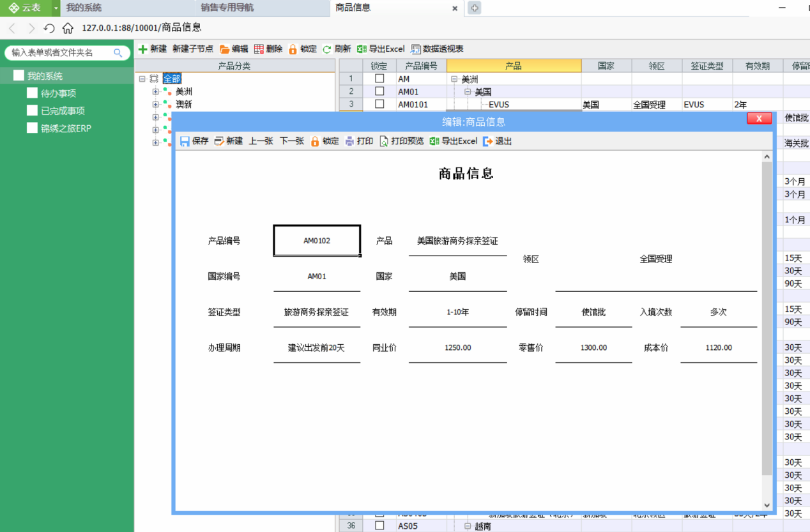Collapse the 全部 node in 产品分类 tree
This screenshot has height=532, width=810.
pyautogui.click(x=142, y=79)
